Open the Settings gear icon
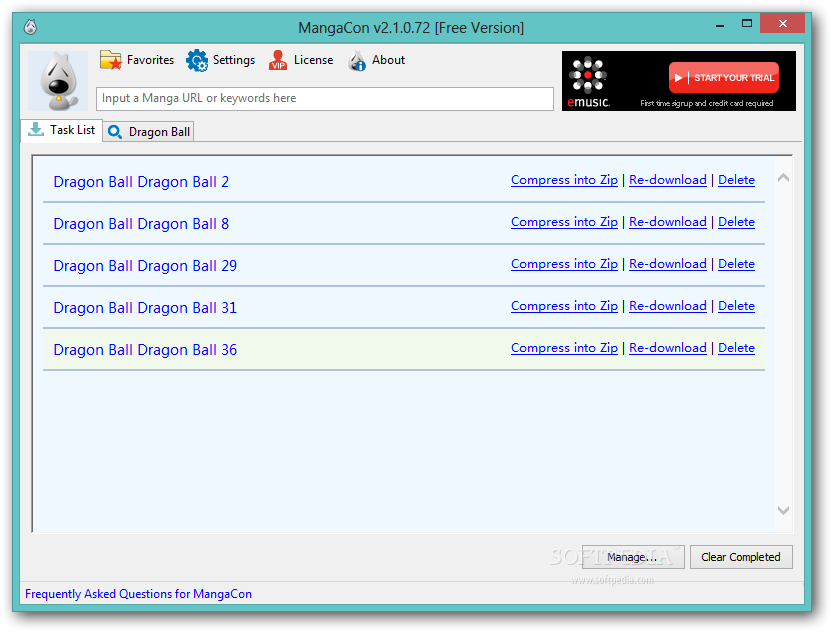The width and height of the screenshot is (832, 632). pyautogui.click(x=197, y=60)
